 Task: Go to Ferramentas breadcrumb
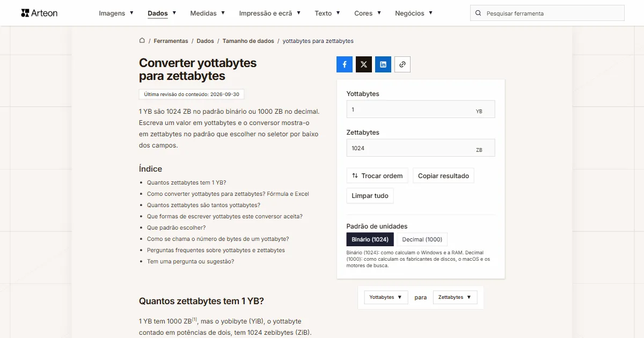(171, 41)
